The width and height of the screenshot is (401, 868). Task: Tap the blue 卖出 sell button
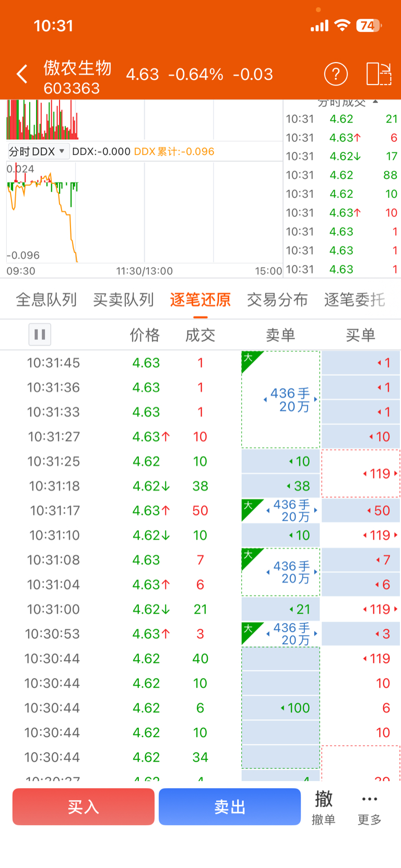coord(230,807)
